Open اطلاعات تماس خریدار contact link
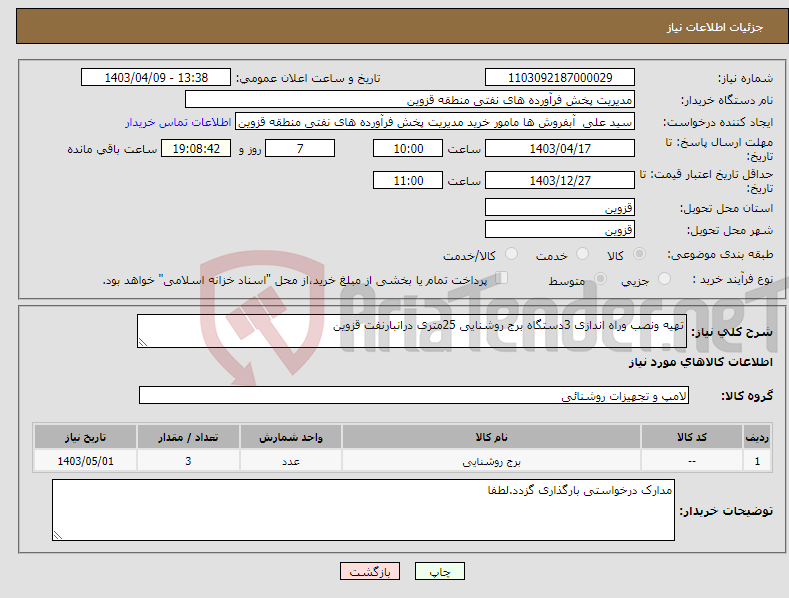The width and height of the screenshot is (789, 598). (x=178, y=122)
